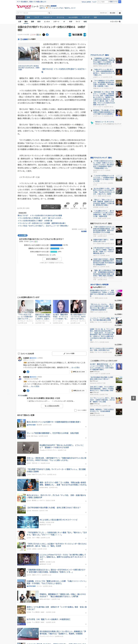This screenshot has height=644, width=138.
Task: Toggle the コメント非表示 checkbox
Action: (x=75, y=410)
